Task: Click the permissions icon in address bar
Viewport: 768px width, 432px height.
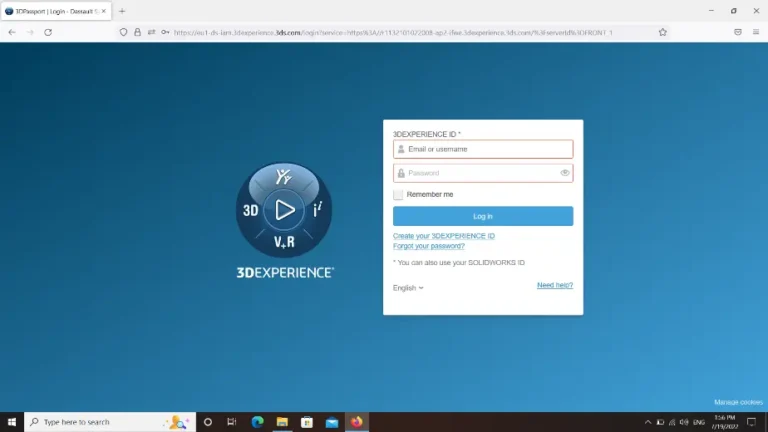Action: (151, 32)
